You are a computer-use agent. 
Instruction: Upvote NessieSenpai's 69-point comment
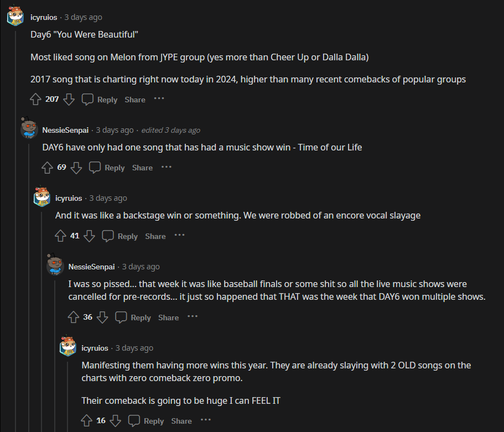48,168
